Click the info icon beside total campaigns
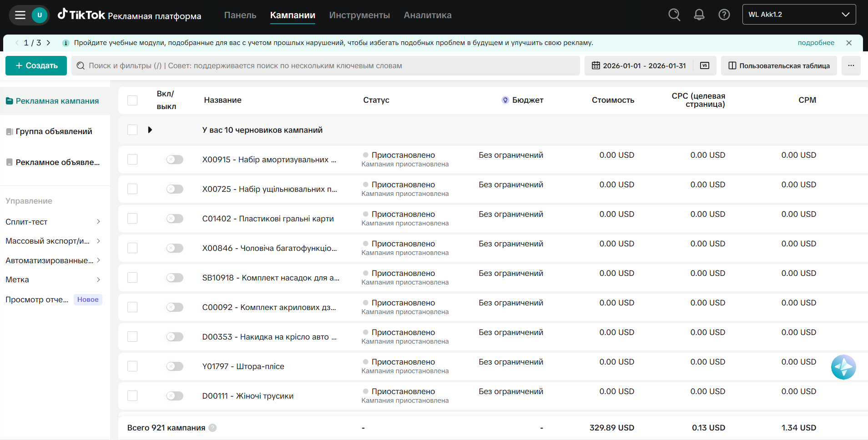The image size is (868, 440). [x=212, y=428]
